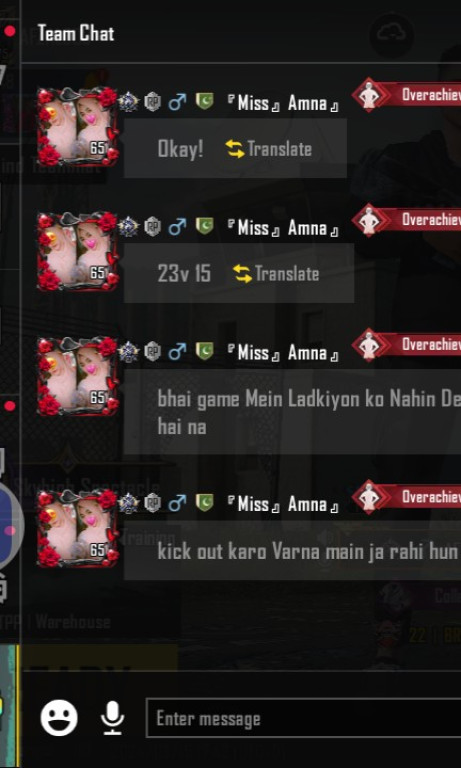461x768 pixels.
Task: Click the Enter message text field
Action: 303,719
